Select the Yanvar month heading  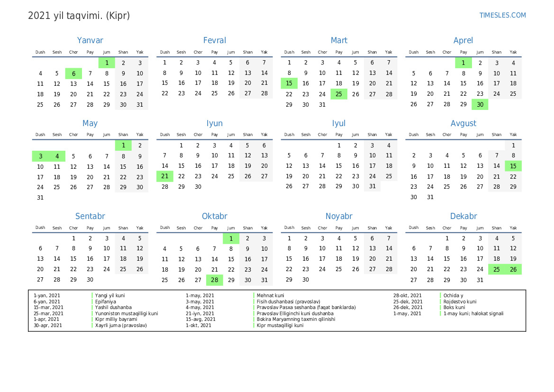click(x=90, y=41)
